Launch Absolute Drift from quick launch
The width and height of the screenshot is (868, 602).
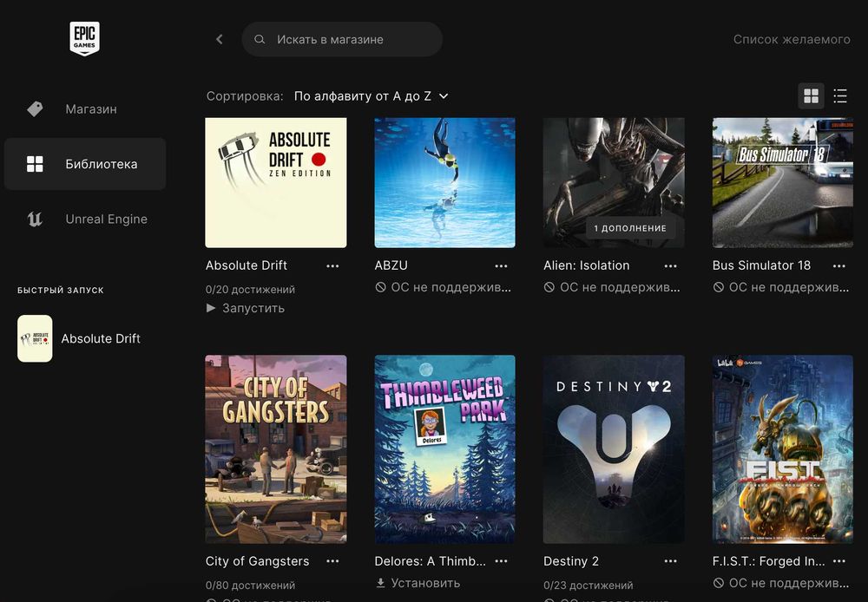point(35,338)
